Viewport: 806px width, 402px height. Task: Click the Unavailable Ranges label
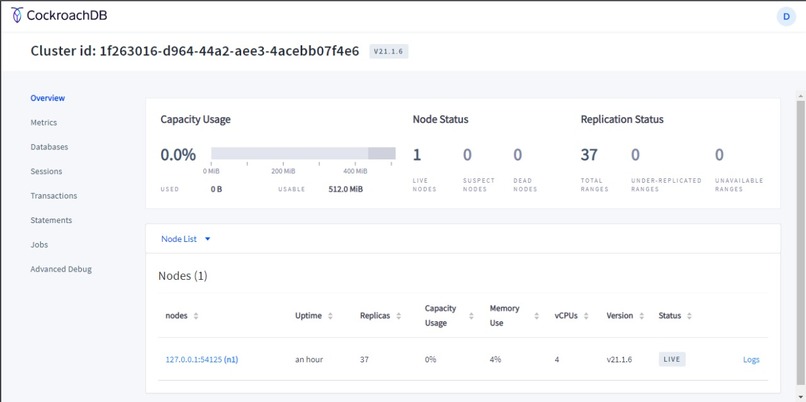739,185
